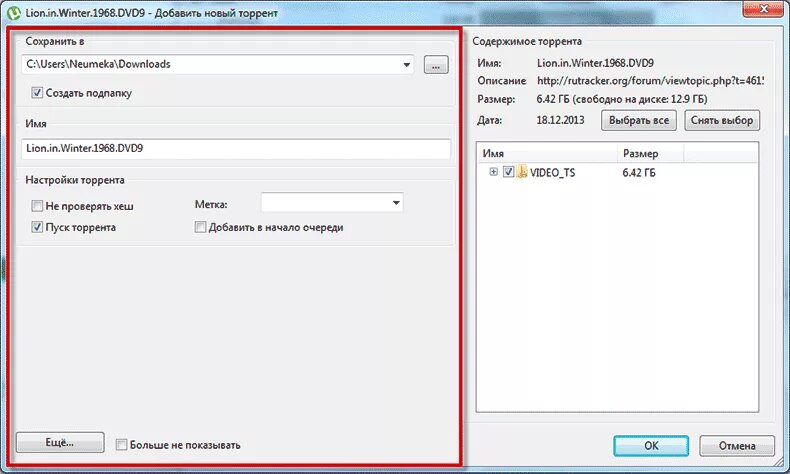The image size is (790, 474).
Task: Expand the VIDEO_TS tree node
Action: tap(493, 172)
